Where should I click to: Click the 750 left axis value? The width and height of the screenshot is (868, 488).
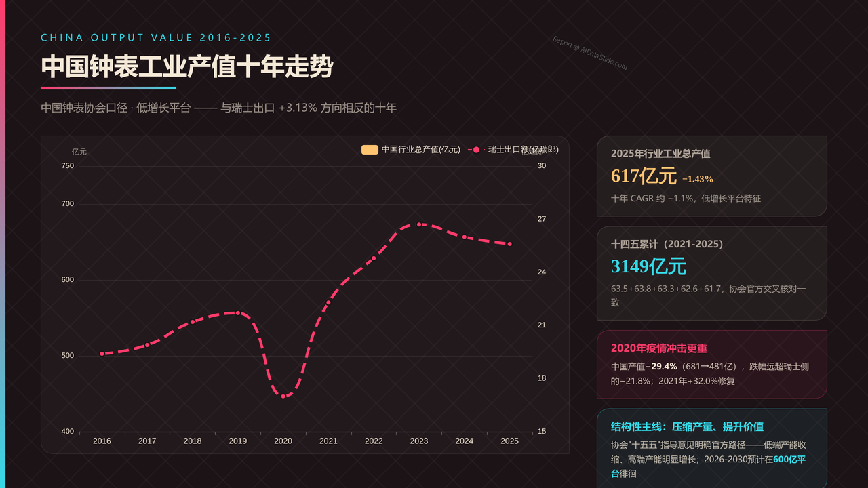[68, 166]
